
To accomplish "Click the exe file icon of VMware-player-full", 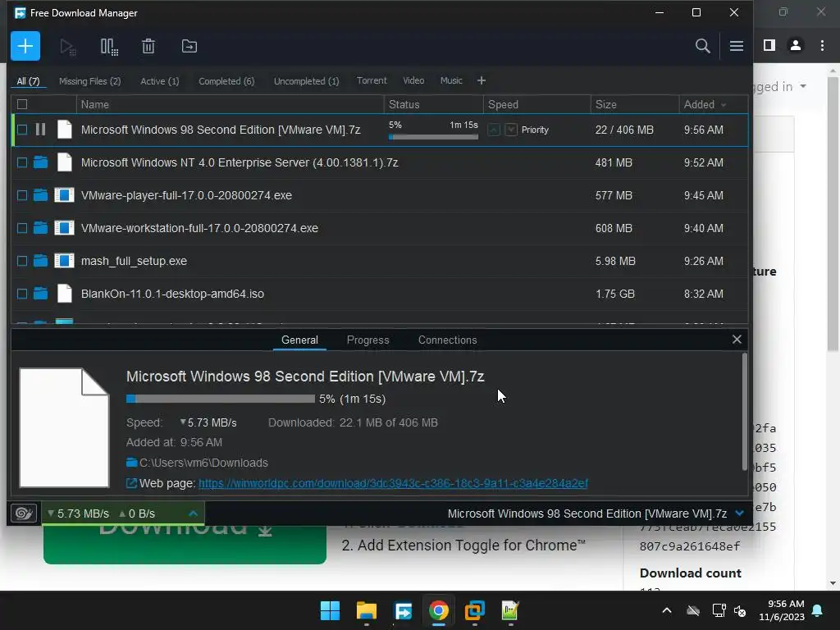I will [64, 195].
